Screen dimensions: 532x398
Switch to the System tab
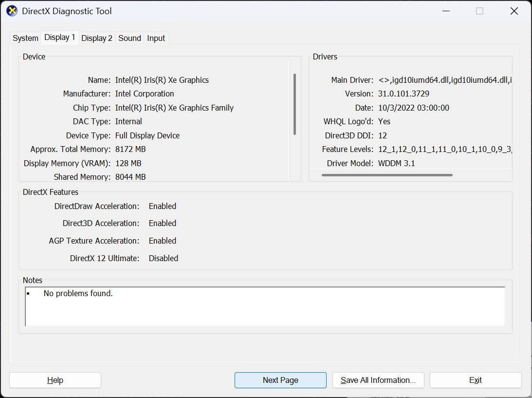25,38
